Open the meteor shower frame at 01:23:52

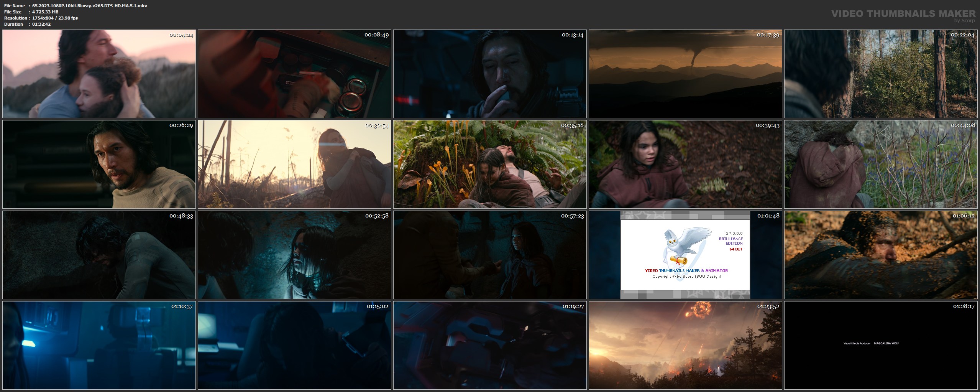pyautogui.click(x=685, y=345)
